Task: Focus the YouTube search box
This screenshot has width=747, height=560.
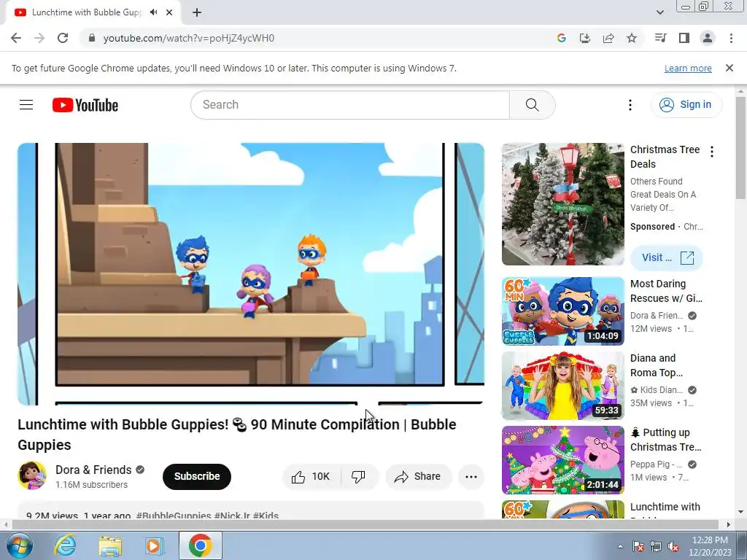Action: coord(350,105)
